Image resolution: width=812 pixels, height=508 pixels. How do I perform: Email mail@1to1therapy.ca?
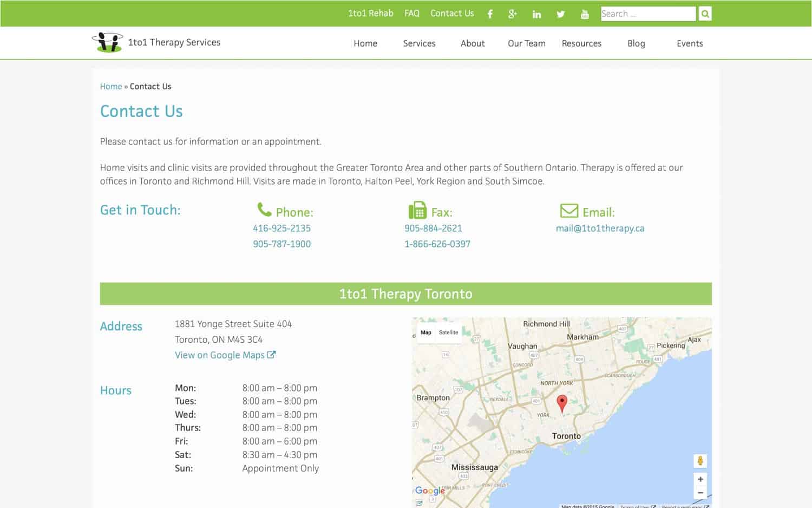tap(600, 228)
